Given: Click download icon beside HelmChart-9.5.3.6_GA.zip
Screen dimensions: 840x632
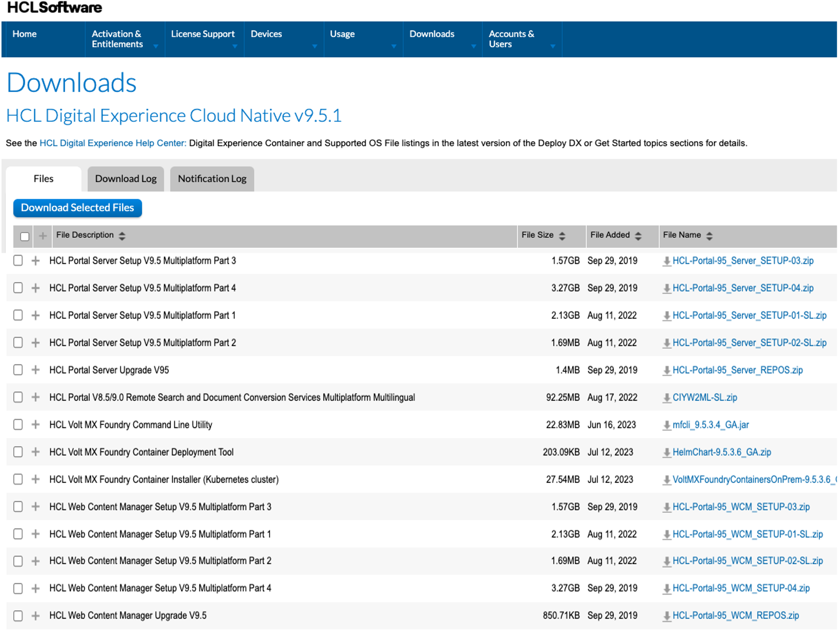Looking at the screenshot, I should click(667, 452).
